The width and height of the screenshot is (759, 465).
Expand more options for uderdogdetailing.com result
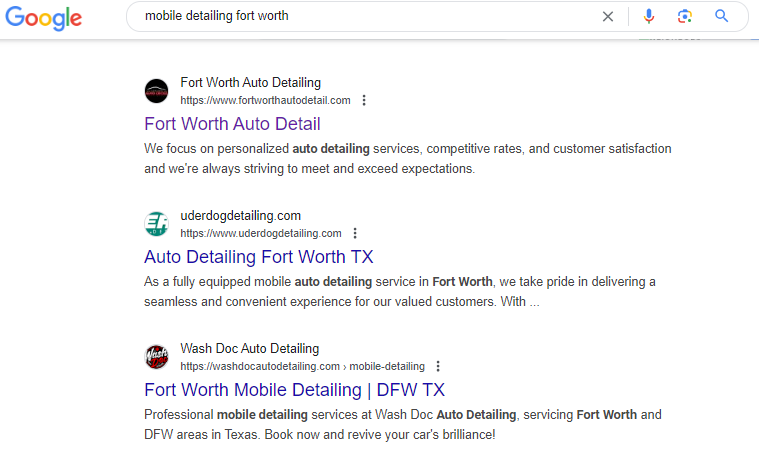point(355,233)
